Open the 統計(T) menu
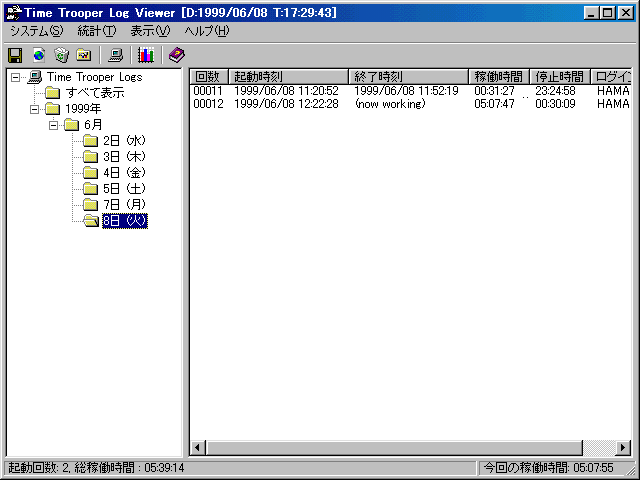The image size is (640, 480). 97,31
